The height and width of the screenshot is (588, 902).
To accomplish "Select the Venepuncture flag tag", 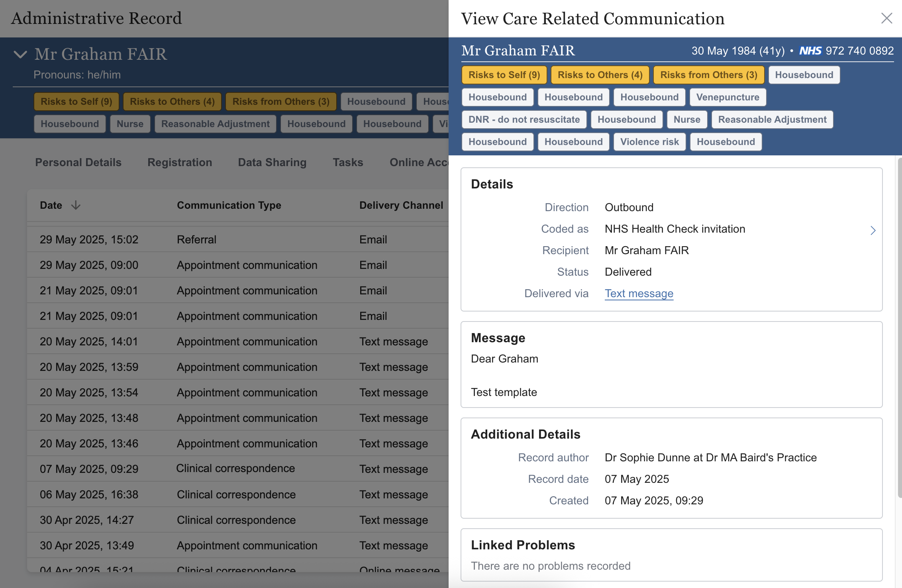I will click(727, 97).
